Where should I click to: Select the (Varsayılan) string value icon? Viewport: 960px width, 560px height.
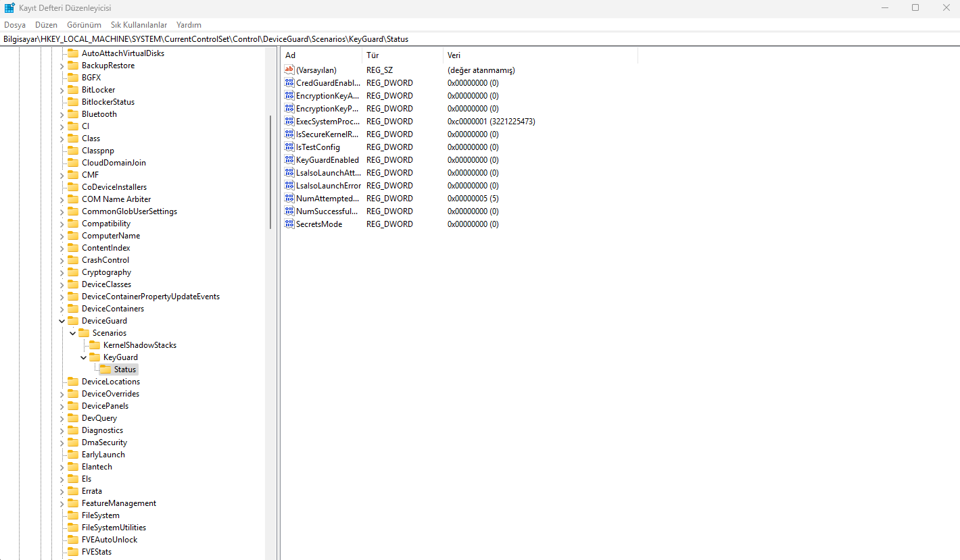click(289, 70)
